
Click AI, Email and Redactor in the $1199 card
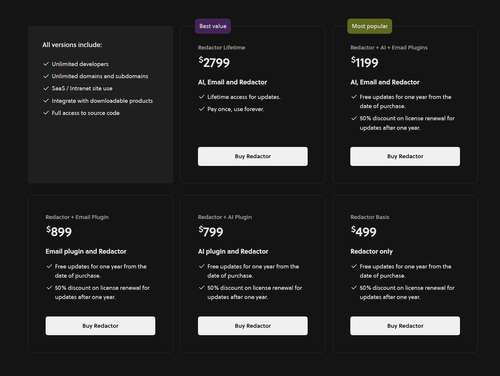tap(385, 82)
